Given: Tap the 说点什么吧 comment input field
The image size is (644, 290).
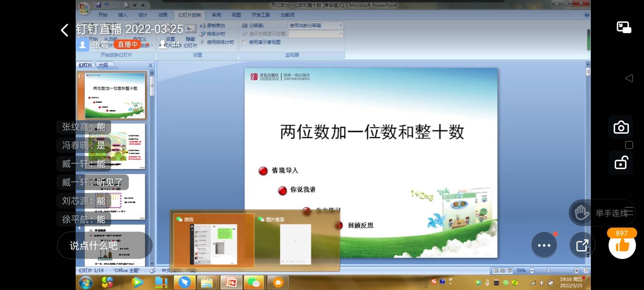Looking at the screenshot, I should click(105, 245).
